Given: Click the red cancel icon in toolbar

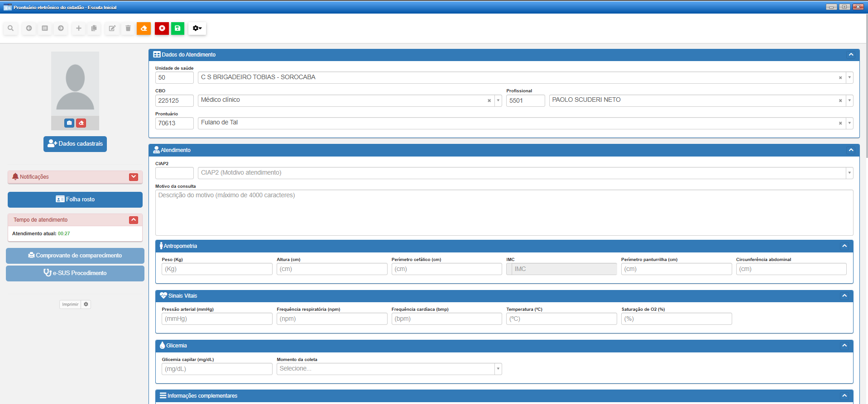Looking at the screenshot, I should pos(162,29).
